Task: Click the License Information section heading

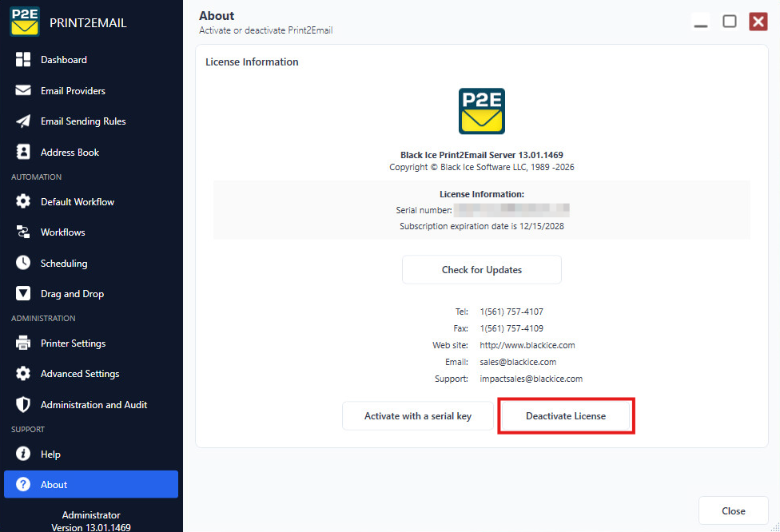Action: tap(252, 62)
